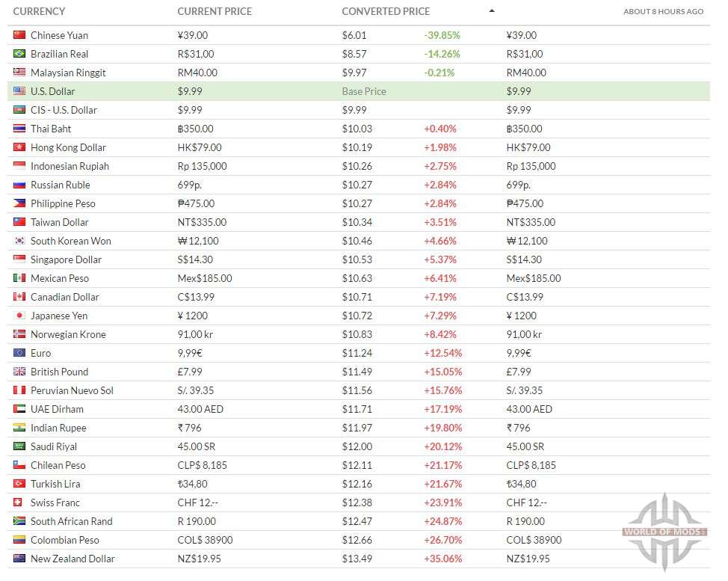The height and width of the screenshot is (581, 728).
Task: Click the New Zealand Dollar flag icon
Action: pos(19,559)
